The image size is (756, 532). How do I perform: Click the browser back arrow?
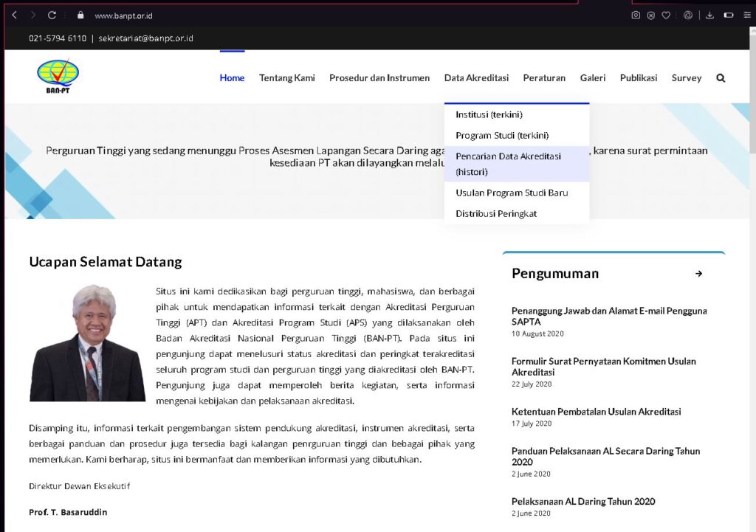[x=14, y=15]
